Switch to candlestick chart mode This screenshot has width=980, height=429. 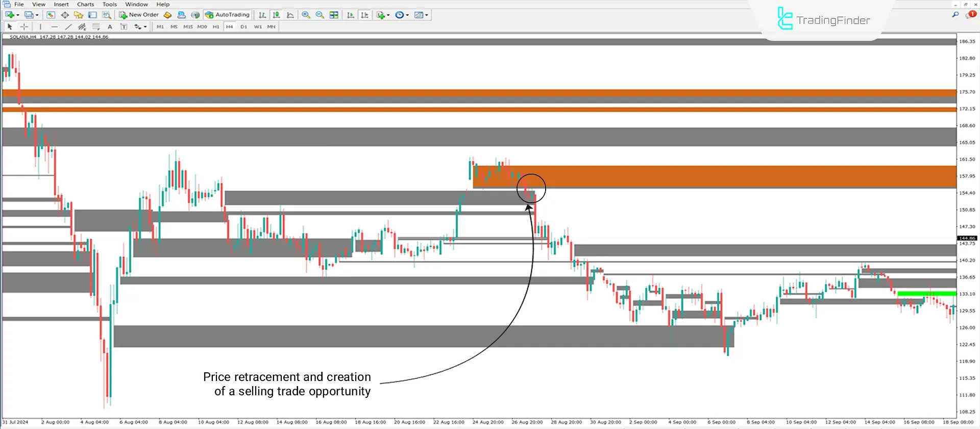pos(276,15)
